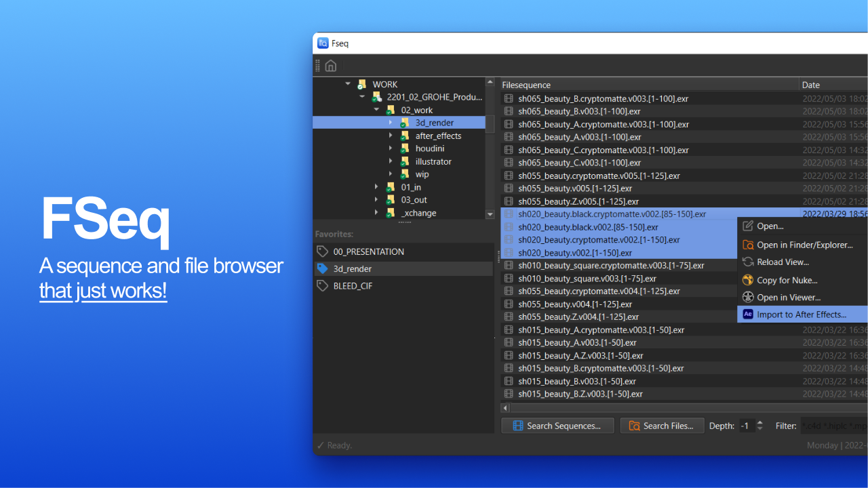Expand the 03_out folder
Viewport: 868px width, 488px height.
(376, 200)
